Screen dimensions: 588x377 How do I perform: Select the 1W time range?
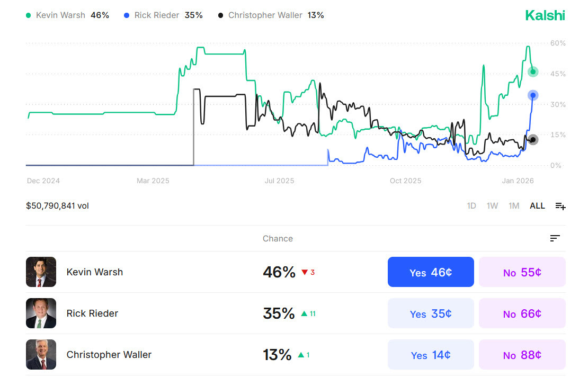coord(492,206)
